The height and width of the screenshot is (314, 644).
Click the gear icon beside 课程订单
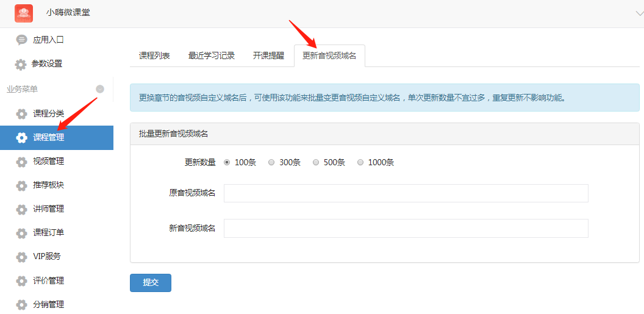click(x=21, y=233)
